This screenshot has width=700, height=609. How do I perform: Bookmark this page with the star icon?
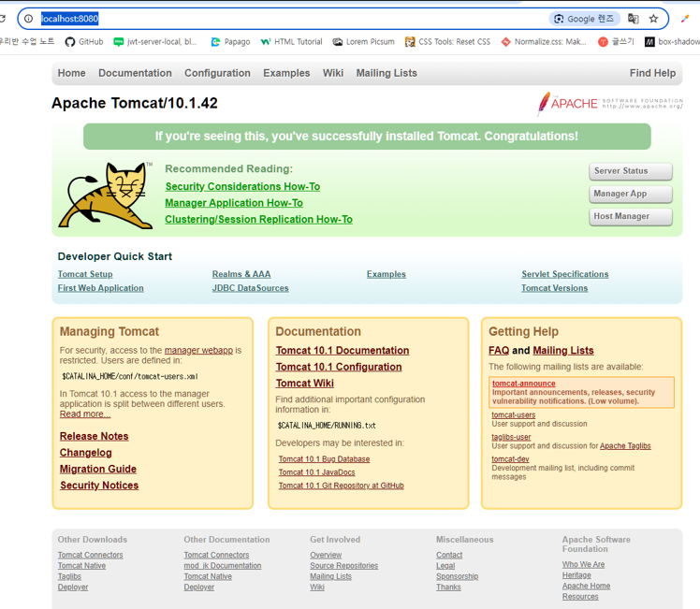(x=653, y=19)
